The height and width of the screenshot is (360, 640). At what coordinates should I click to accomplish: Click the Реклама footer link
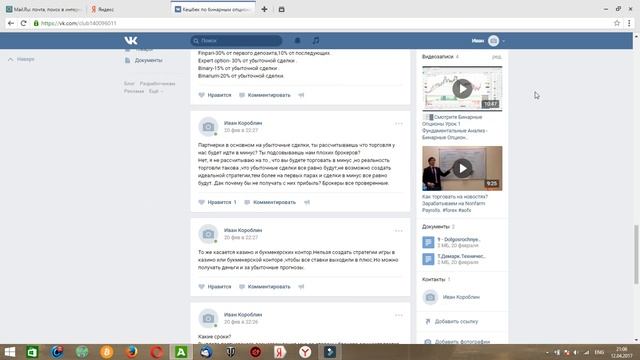[134, 91]
